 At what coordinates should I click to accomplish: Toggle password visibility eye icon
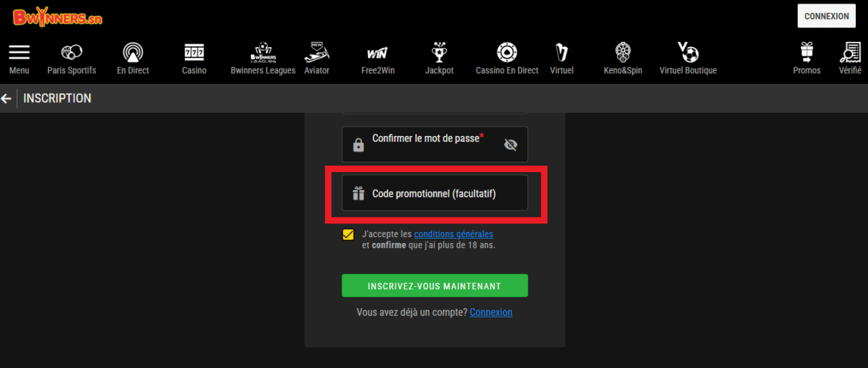coord(511,145)
